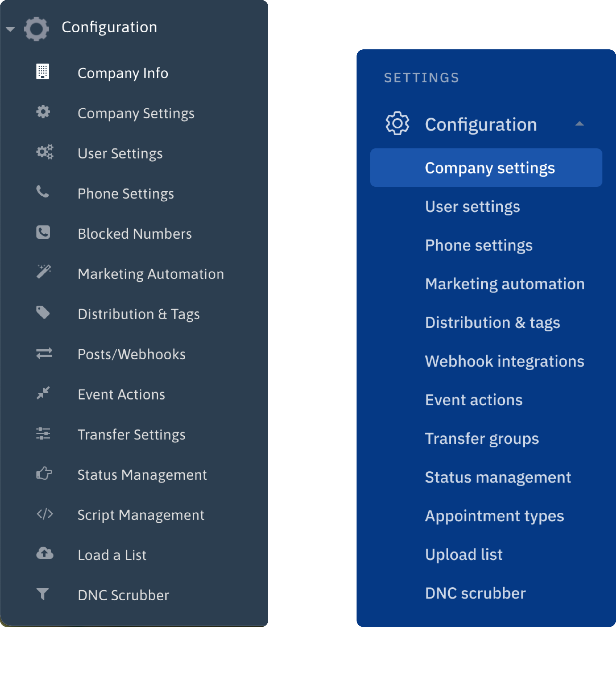Click the Distribution & Tags tag icon
The height and width of the screenshot is (687, 616).
click(43, 313)
